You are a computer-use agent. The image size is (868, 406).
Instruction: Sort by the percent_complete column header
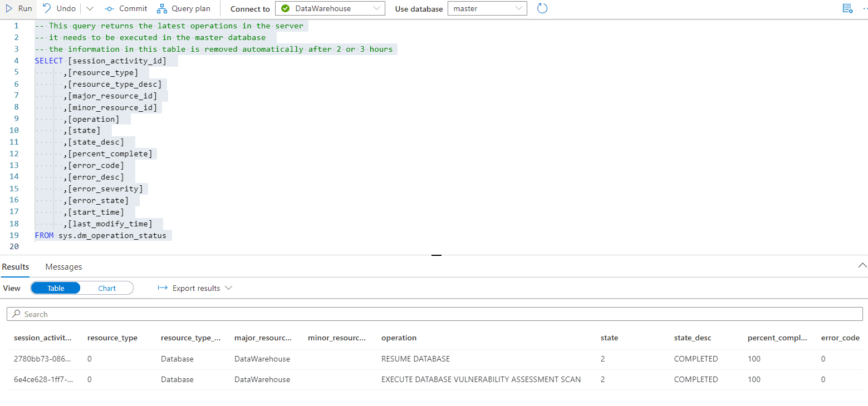pos(777,338)
